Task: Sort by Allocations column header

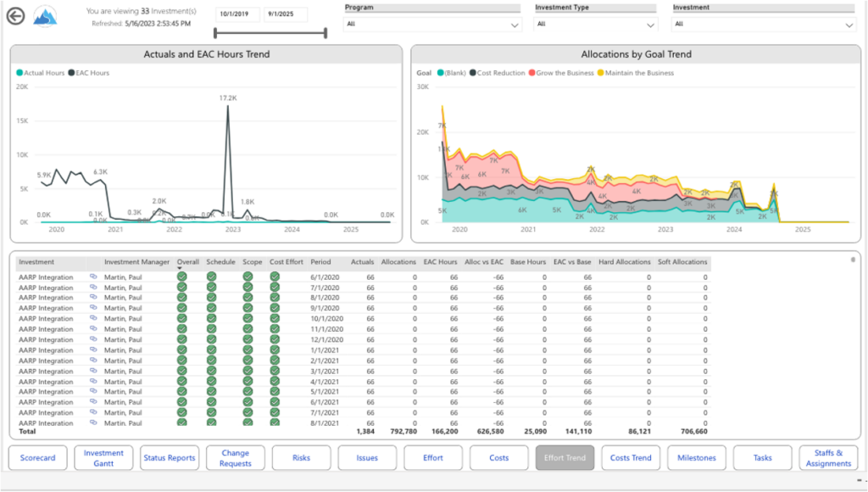Action: click(398, 261)
